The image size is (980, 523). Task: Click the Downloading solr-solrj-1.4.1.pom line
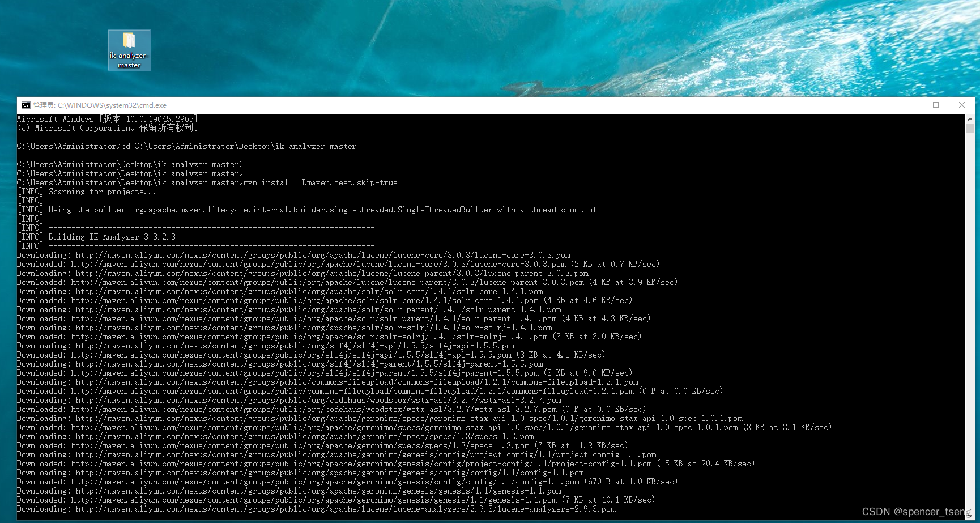point(284,328)
